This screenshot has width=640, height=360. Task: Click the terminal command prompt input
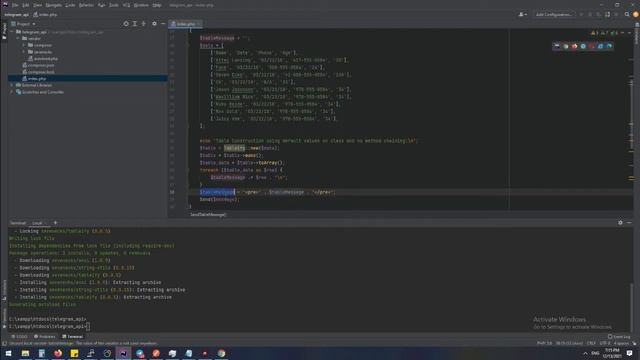pyautogui.click(x=88, y=327)
